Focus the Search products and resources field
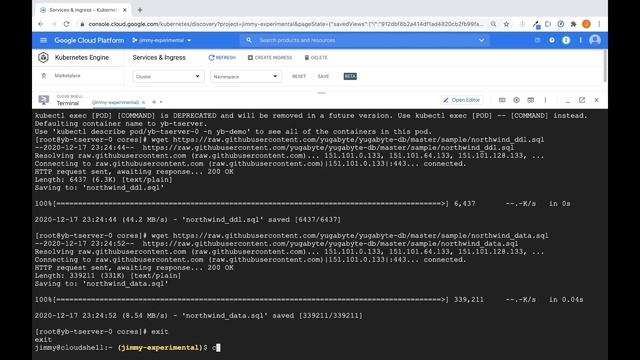This screenshot has width=640, height=360. (365, 40)
